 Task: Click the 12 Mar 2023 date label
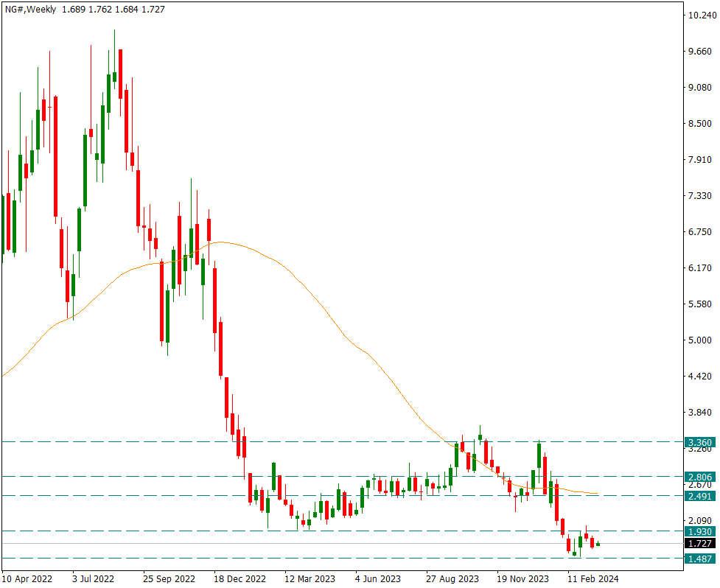pyautogui.click(x=310, y=579)
